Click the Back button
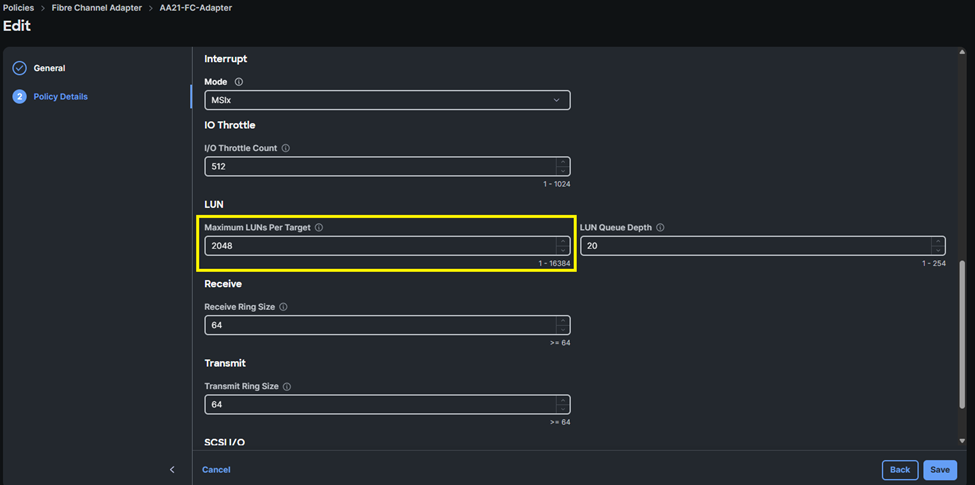 [899, 469]
